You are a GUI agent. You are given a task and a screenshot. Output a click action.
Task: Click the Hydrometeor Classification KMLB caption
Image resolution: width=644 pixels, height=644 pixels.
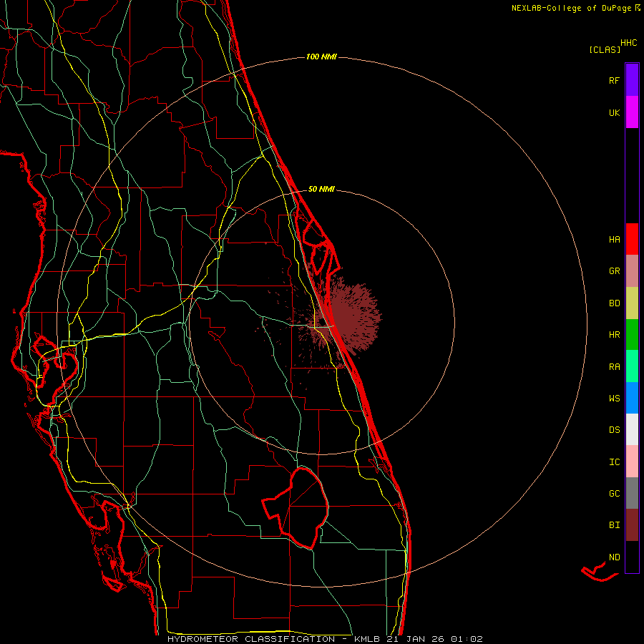pyautogui.click(x=325, y=639)
